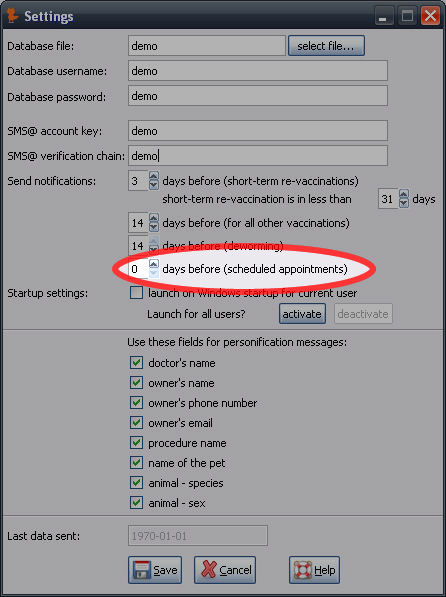Enable launch on Windows startup for current user
The image size is (446, 597).
click(136, 293)
